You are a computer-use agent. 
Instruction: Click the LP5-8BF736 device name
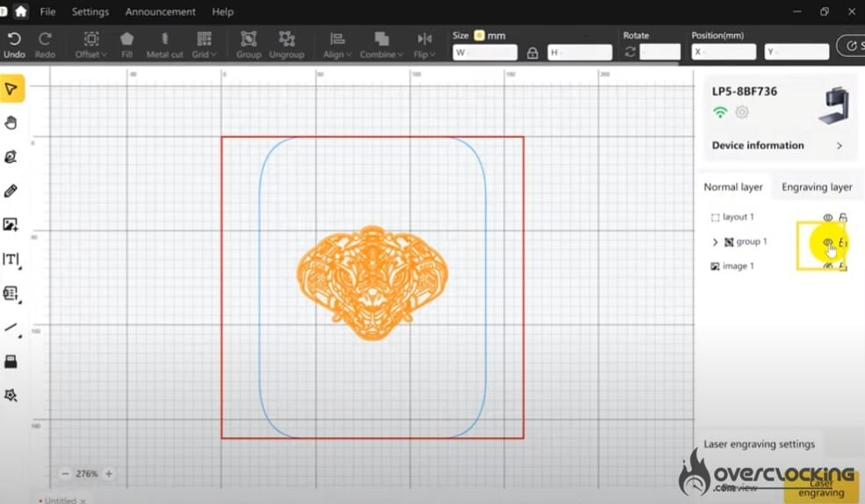[x=744, y=91]
